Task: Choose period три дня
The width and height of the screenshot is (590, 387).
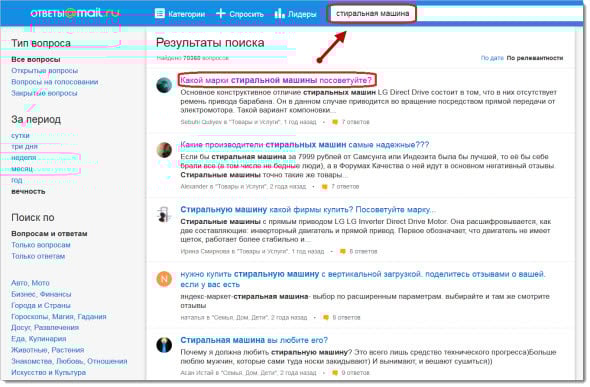Action: pos(24,147)
